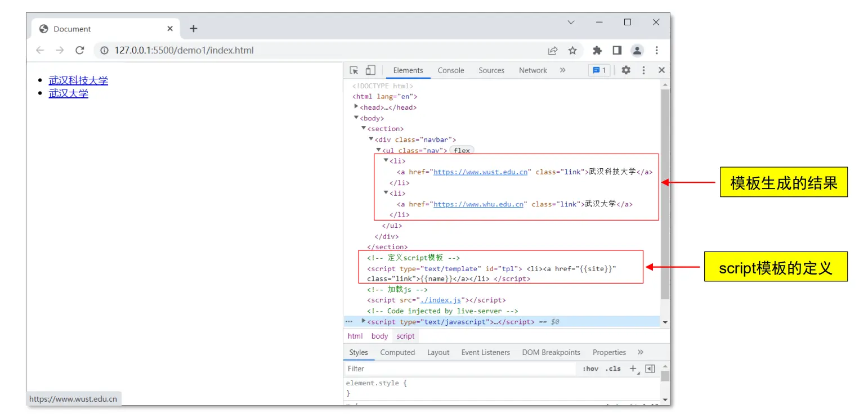Open the Event Listeners tab
868x418 pixels.
pos(486,353)
